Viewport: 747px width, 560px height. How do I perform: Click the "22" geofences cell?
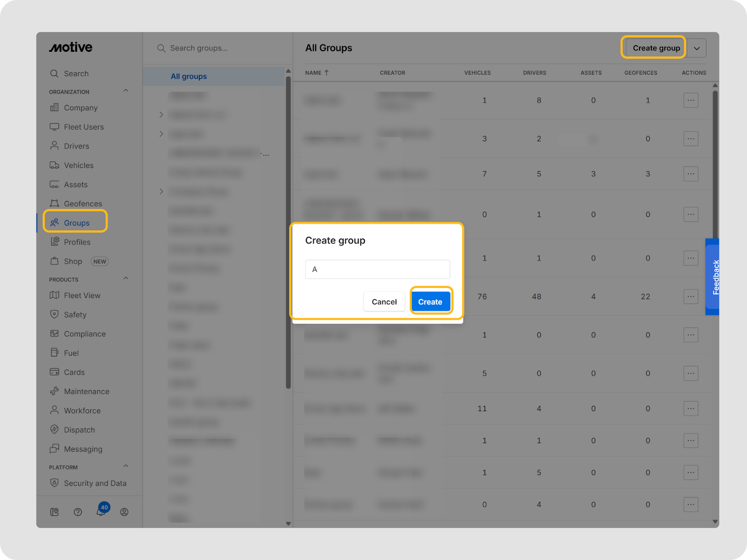coord(646,296)
